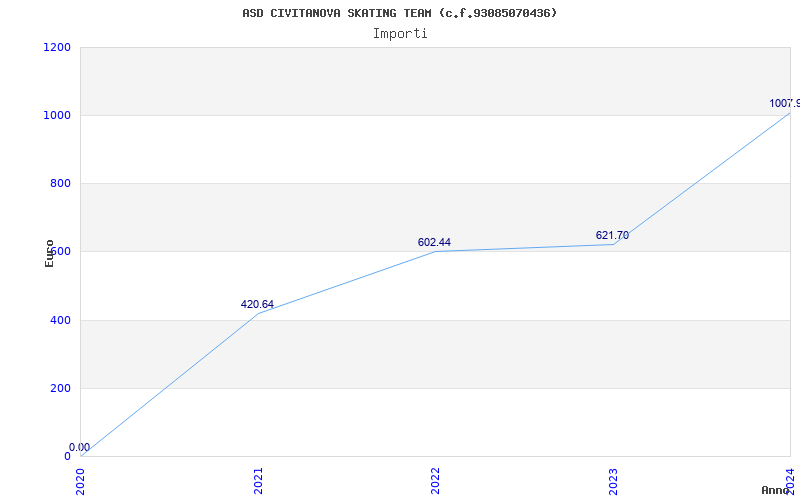Click the 400 y-axis label
This screenshot has height=500, width=800.
click(60, 320)
